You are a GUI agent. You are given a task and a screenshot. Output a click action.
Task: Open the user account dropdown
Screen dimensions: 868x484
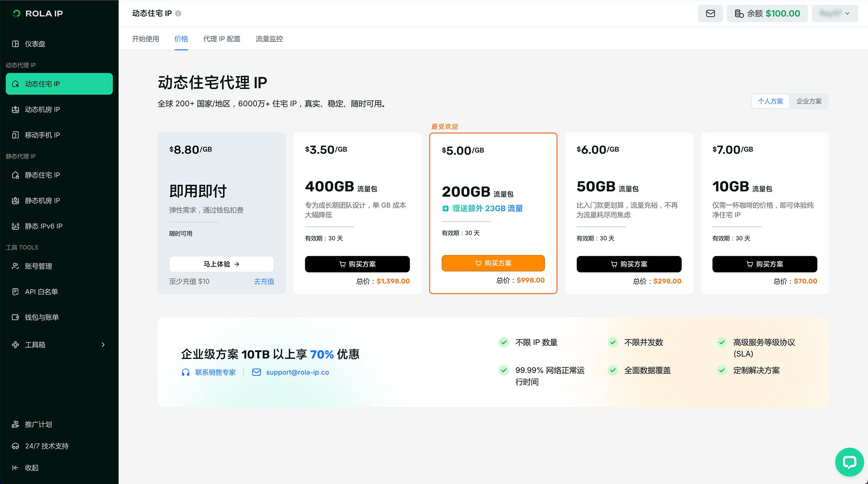click(x=835, y=13)
